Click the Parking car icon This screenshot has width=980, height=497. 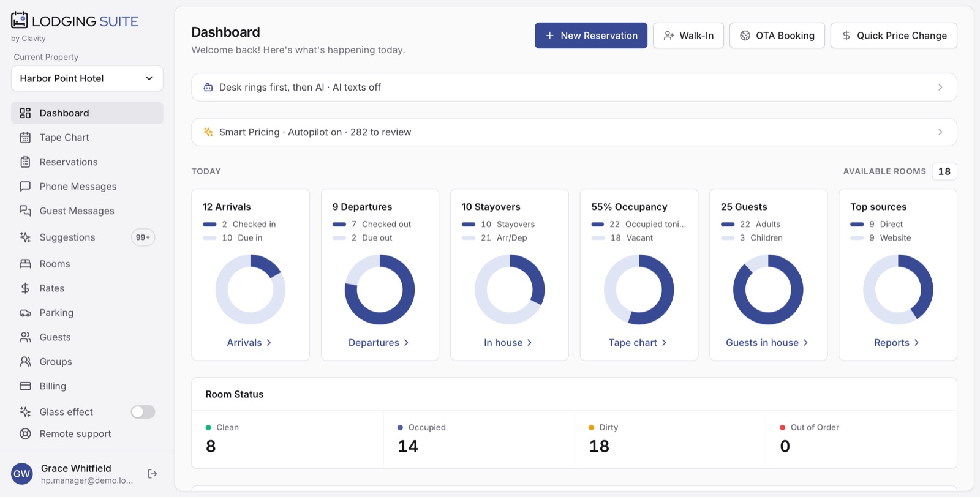25,313
